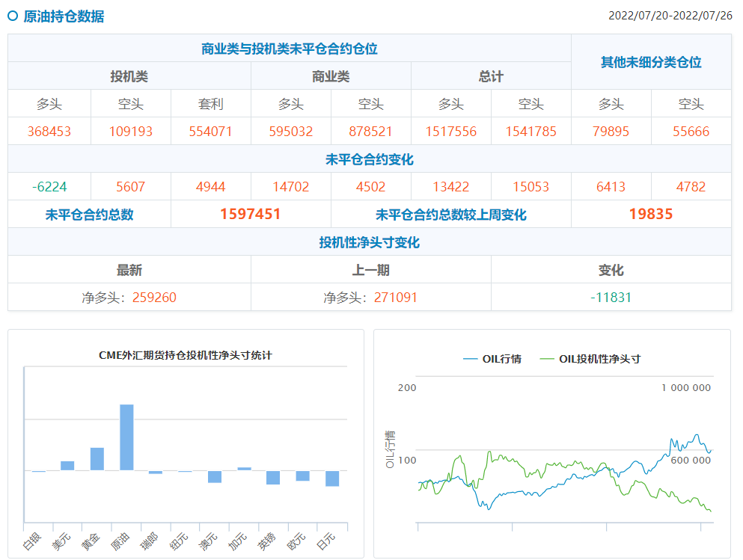
Task: Click the 美元 bar in the chart
Action: [67, 465]
